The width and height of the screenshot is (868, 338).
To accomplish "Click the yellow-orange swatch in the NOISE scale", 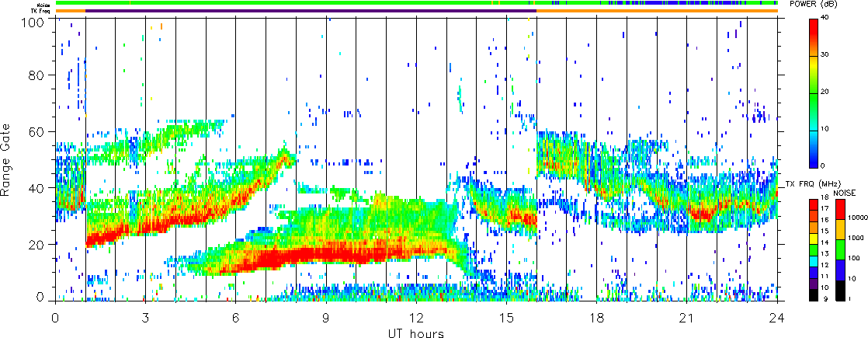I will pyautogui.click(x=840, y=229).
